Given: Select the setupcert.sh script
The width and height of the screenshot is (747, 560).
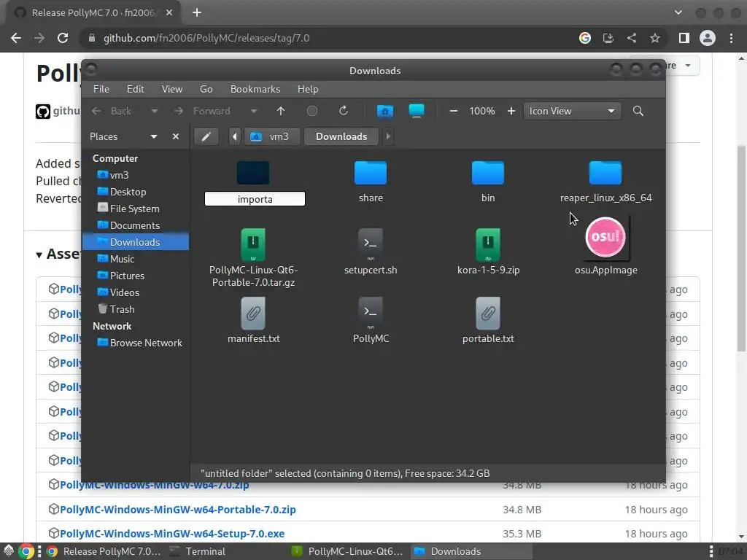Looking at the screenshot, I should point(371,252).
